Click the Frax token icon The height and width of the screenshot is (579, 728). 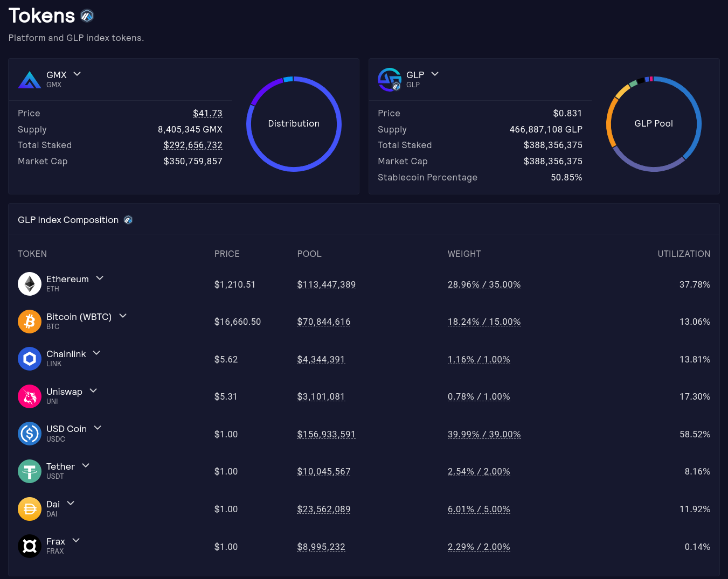[30, 546]
